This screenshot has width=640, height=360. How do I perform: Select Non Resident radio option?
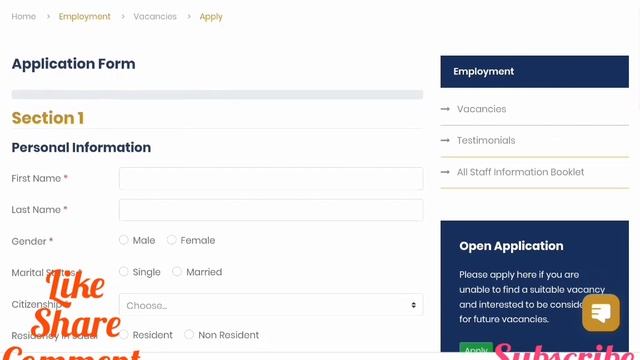[189, 335]
